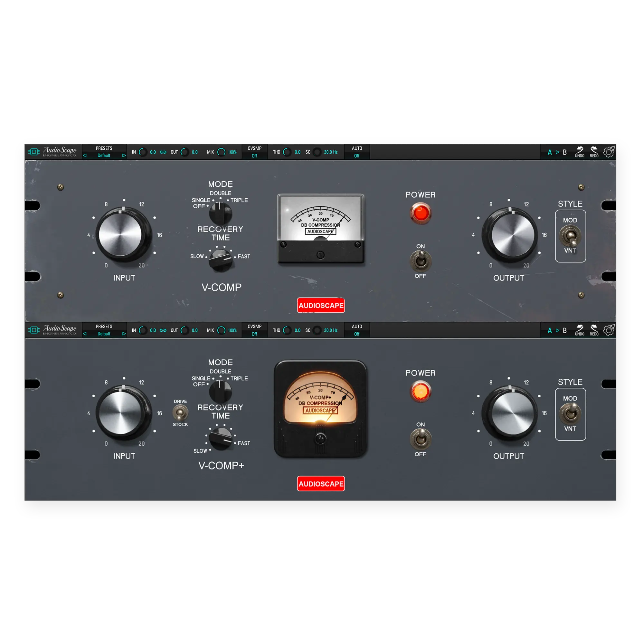Click the Default preset name
Viewport: 644px width, 644px height.
tap(104, 155)
